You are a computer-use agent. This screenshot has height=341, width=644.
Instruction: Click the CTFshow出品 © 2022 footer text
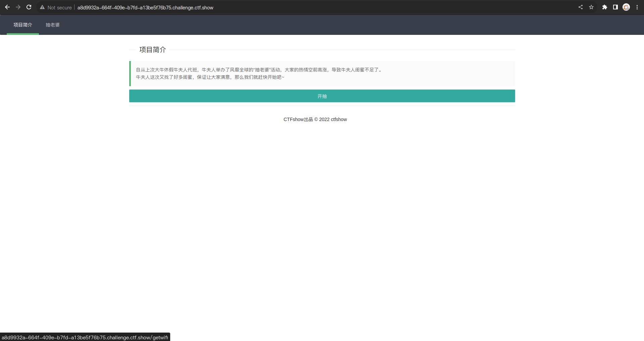[x=315, y=119]
